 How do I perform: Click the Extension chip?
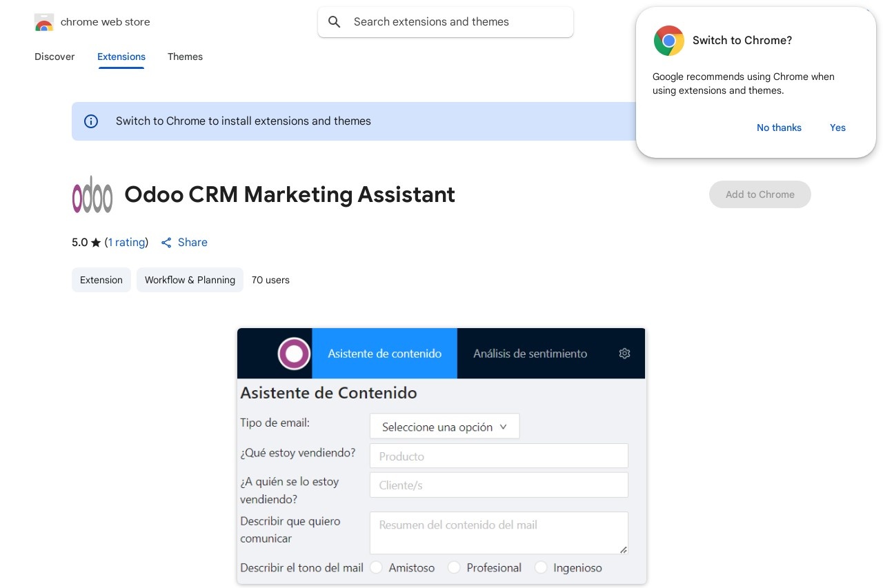tap(101, 280)
